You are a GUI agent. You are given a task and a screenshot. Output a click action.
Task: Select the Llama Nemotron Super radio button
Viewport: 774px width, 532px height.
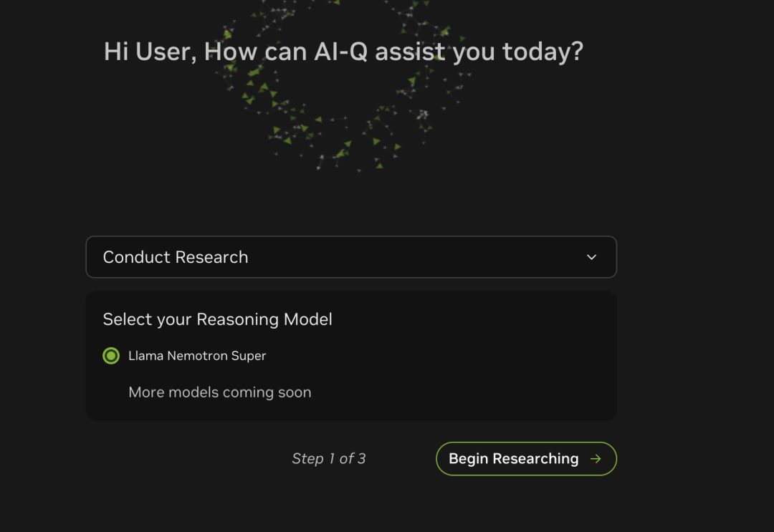tap(111, 355)
